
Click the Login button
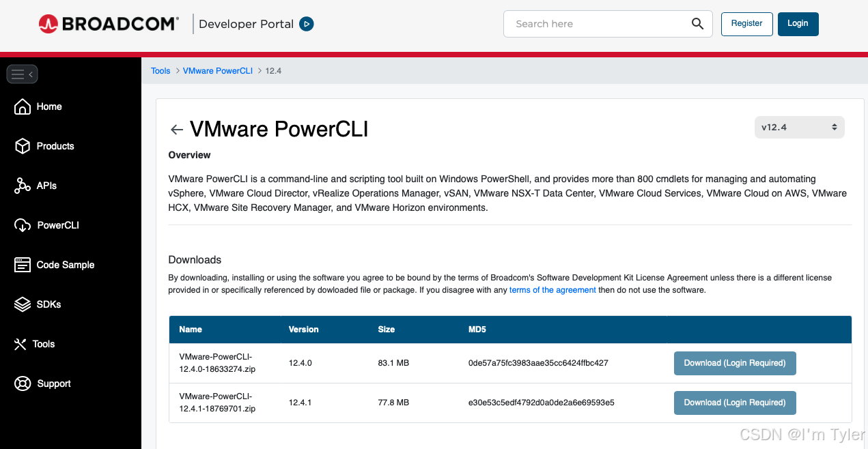coord(798,24)
